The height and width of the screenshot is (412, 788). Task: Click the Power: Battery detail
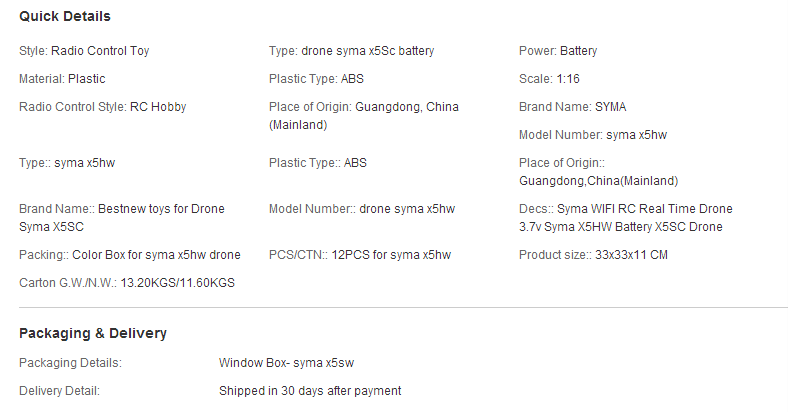558,51
